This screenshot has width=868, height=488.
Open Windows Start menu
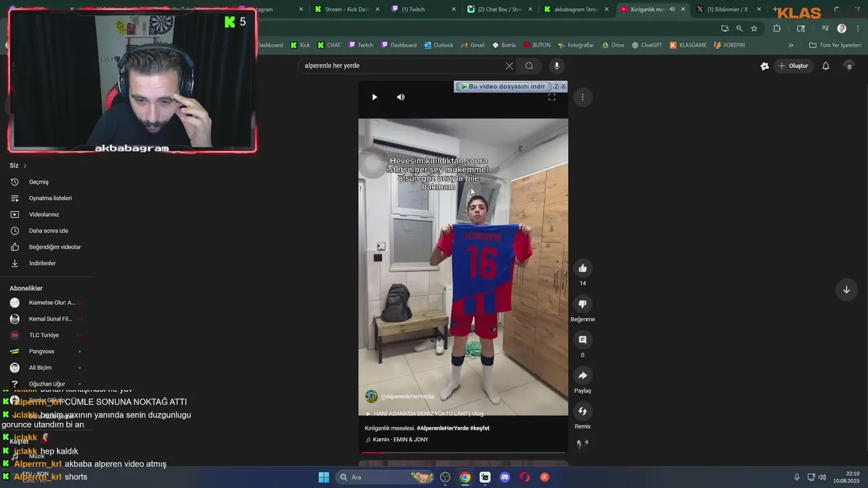[x=324, y=477]
